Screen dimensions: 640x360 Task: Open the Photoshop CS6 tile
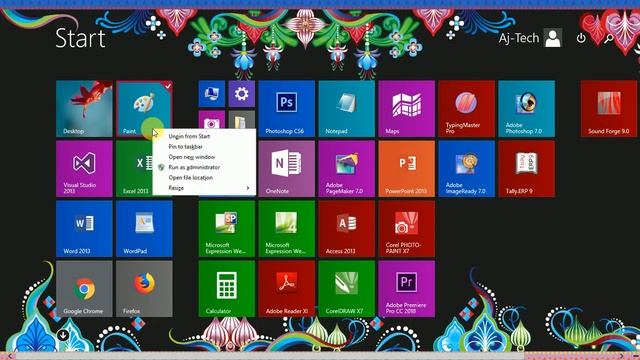[x=287, y=109]
